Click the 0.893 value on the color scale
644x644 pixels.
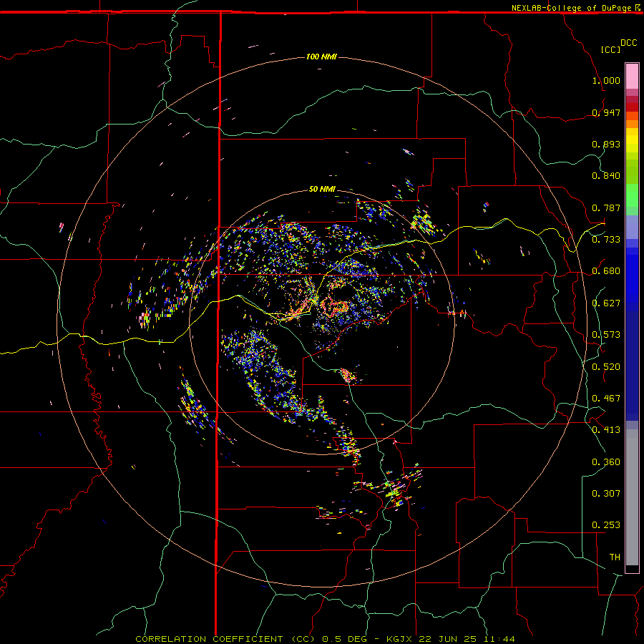click(x=606, y=144)
